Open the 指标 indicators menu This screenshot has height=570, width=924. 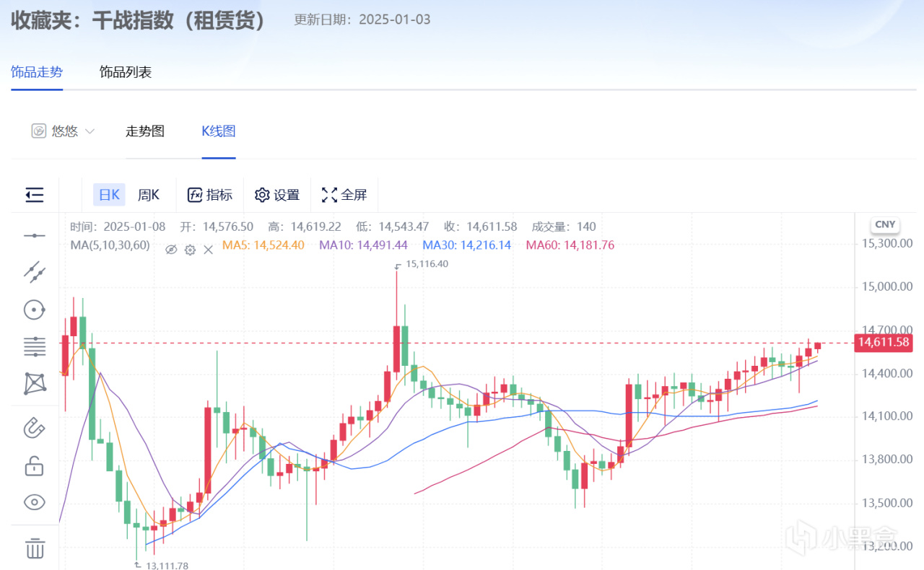(210, 195)
